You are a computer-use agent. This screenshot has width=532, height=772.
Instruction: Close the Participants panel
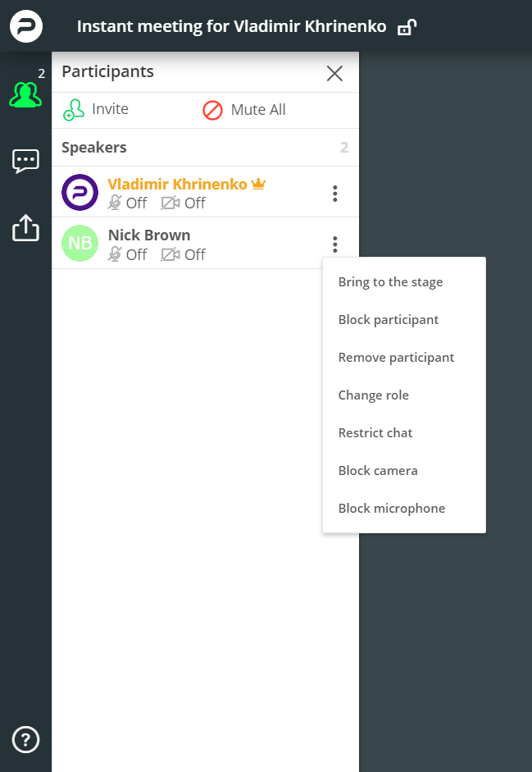[334, 73]
